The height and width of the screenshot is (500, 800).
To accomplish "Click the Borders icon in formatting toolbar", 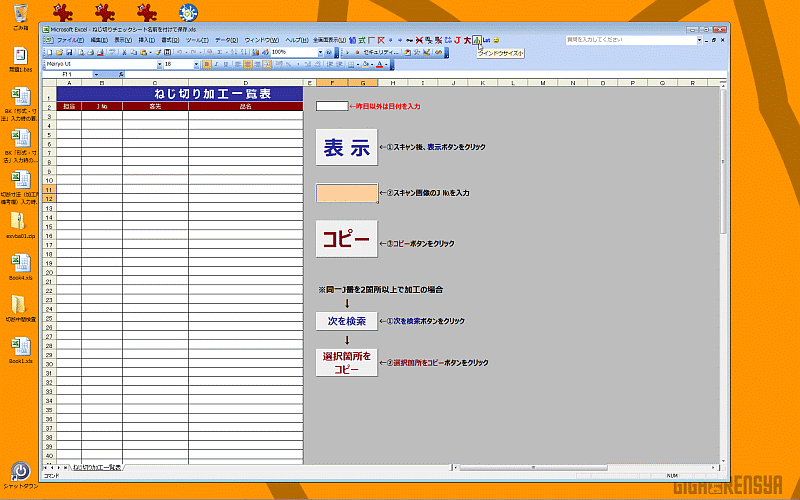I will [x=351, y=64].
